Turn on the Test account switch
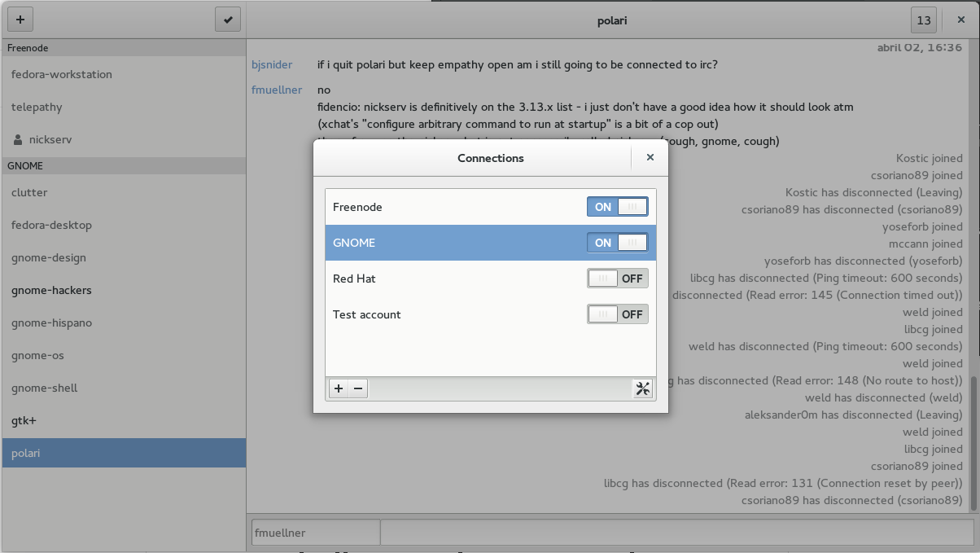Viewport: 980px width, 553px height. point(618,314)
